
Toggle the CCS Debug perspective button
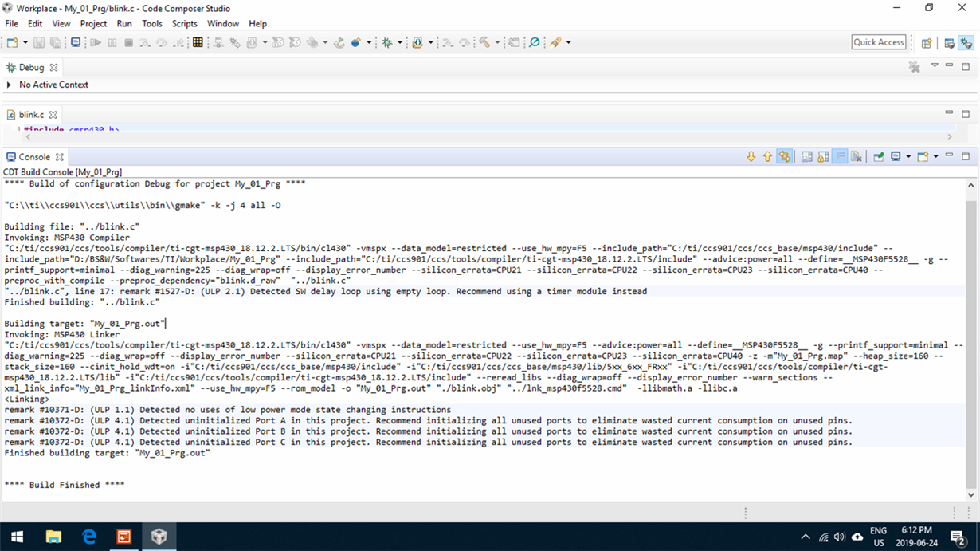coord(966,43)
